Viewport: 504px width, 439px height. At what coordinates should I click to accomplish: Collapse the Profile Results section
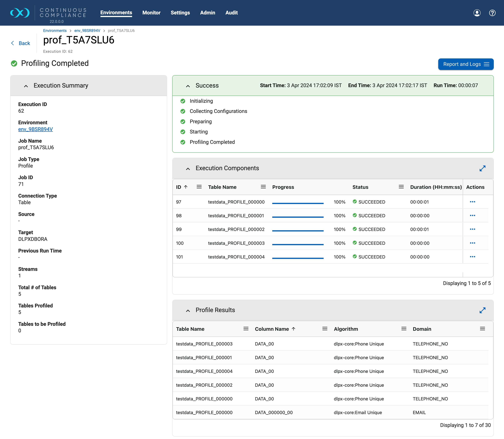click(x=188, y=310)
